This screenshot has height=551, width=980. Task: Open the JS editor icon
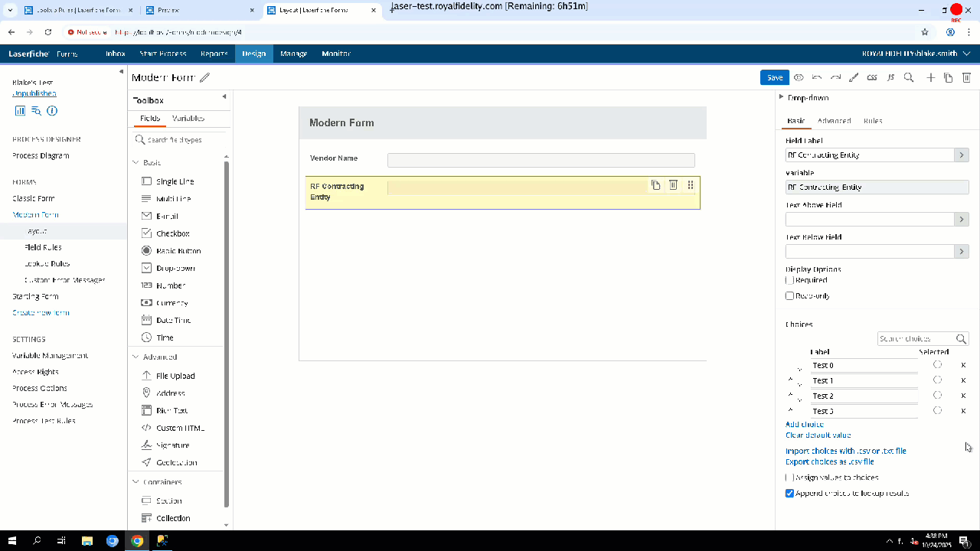[890, 77]
